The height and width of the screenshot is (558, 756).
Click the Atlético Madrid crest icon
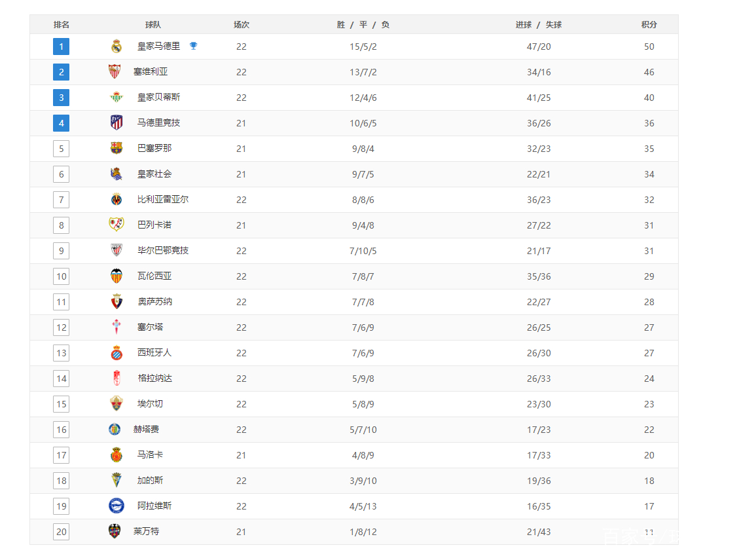click(117, 122)
